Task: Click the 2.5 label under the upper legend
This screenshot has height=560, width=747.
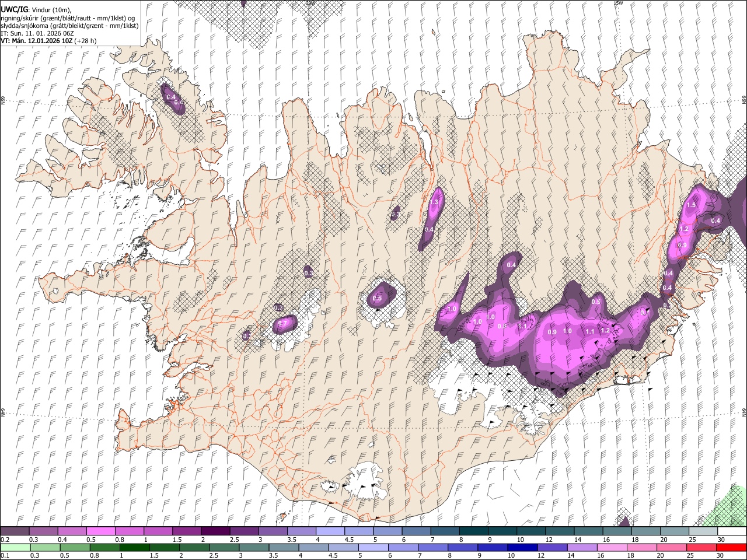Action: coord(234,540)
